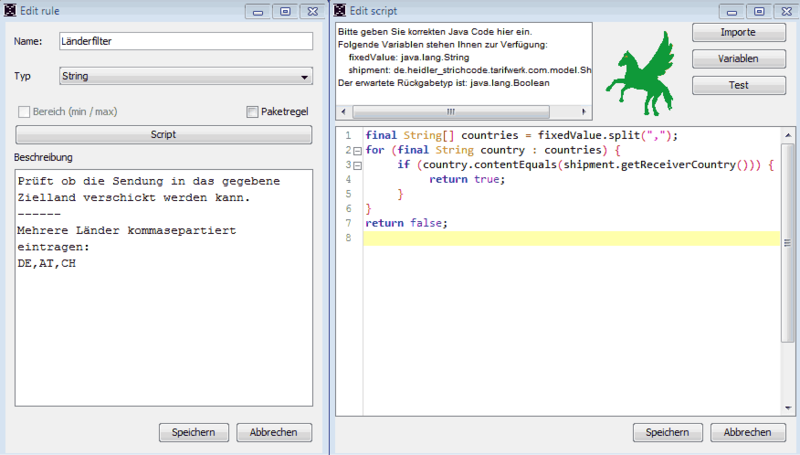Viewport: 800px width, 455px height.
Task: Open the Typ String dropdown
Action: (185, 76)
